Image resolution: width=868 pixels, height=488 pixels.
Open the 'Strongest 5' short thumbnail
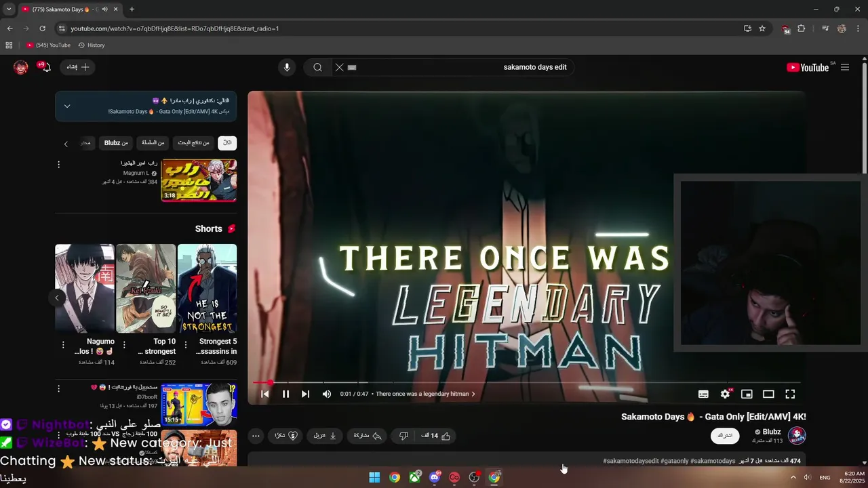click(x=207, y=288)
